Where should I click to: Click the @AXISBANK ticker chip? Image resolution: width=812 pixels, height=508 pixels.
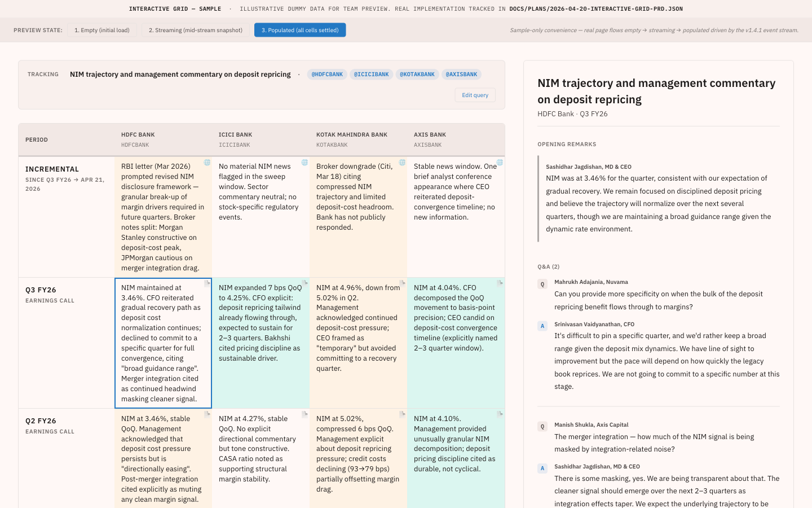(x=461, y=75)
